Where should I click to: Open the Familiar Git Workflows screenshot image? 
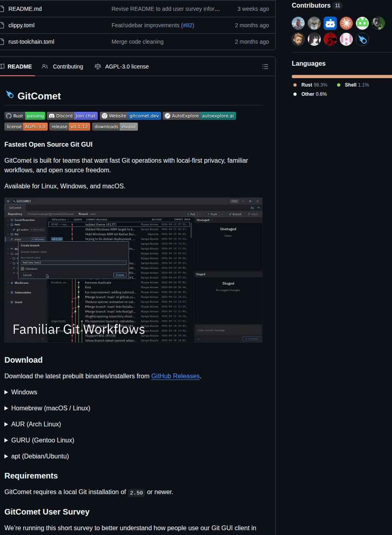click(133, 270)
